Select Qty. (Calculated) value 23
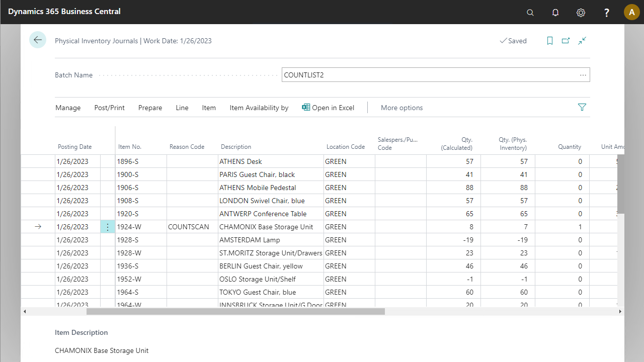Screen dimensions: 644x362 (453, 253)
